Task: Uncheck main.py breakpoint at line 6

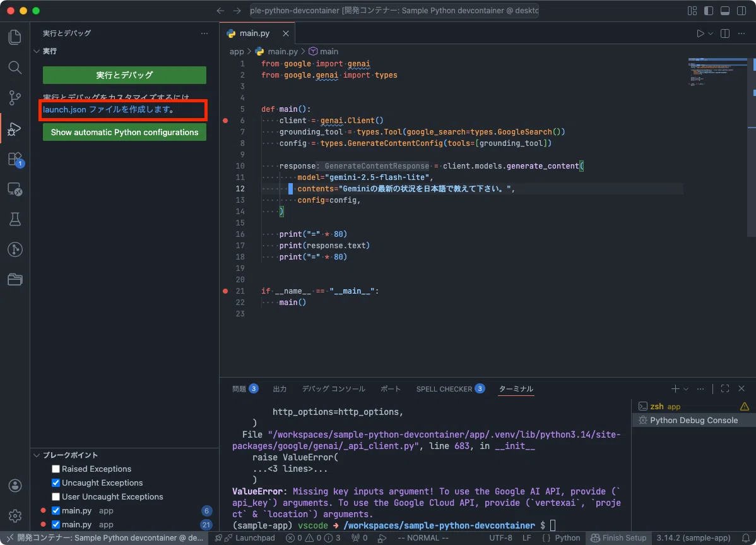Action: pos(56,511)
